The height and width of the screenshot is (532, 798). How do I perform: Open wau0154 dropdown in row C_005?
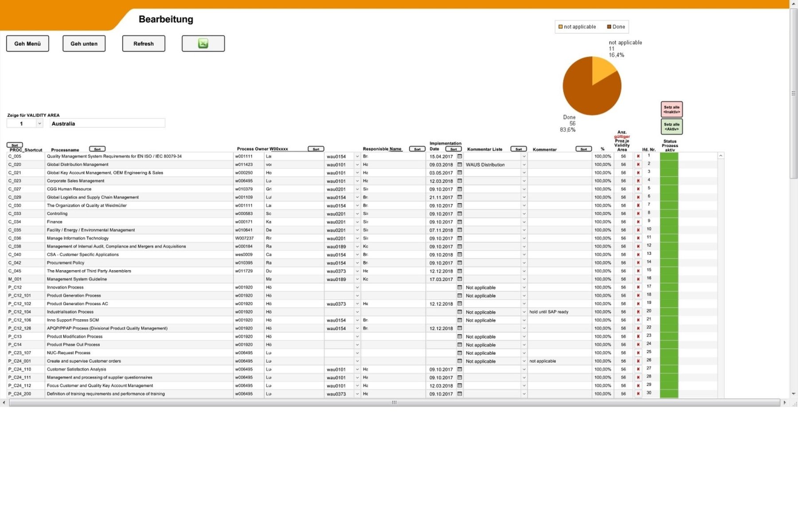(357, 156)
